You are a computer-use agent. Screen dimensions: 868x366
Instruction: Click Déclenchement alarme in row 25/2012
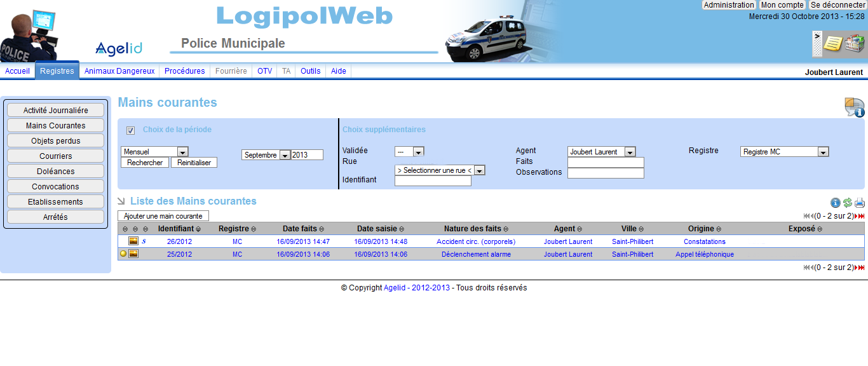[476, 254]
